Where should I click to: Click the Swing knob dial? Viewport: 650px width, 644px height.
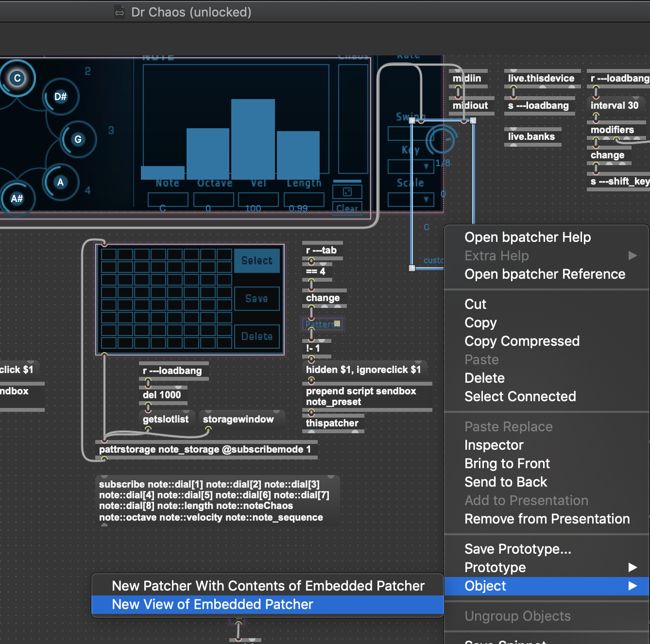pyautogui.click(x=441, y=140)
